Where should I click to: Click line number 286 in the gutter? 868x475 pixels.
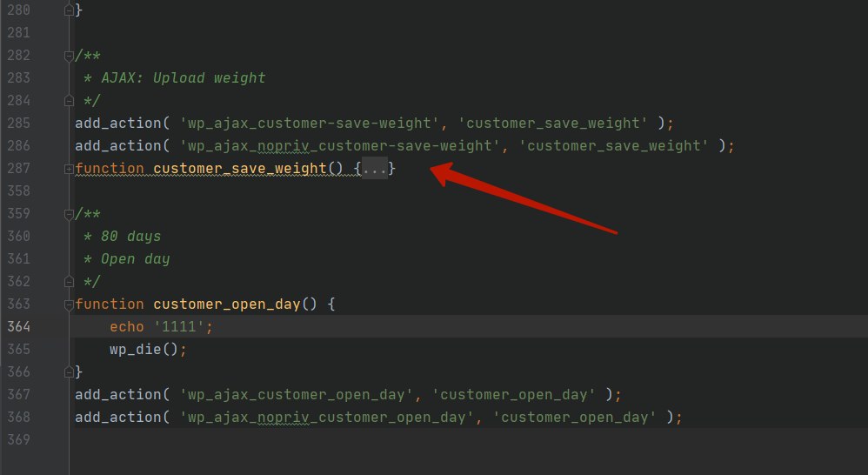pyautogui.click(x=19, y=145)
